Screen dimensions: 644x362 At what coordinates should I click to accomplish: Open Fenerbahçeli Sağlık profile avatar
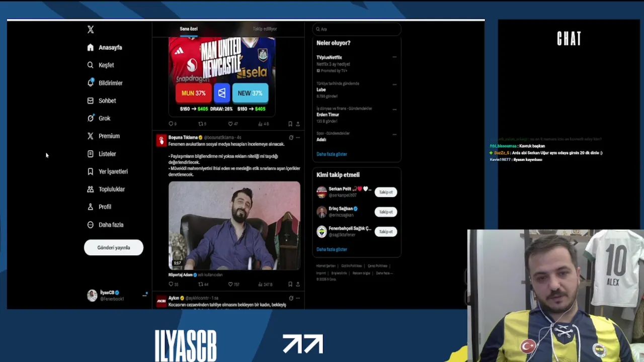(321, 231)
